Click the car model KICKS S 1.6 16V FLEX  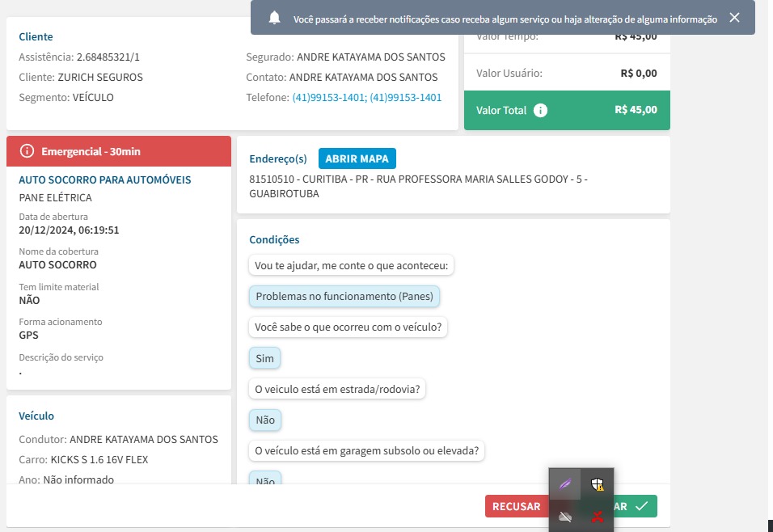click(99, 459)
